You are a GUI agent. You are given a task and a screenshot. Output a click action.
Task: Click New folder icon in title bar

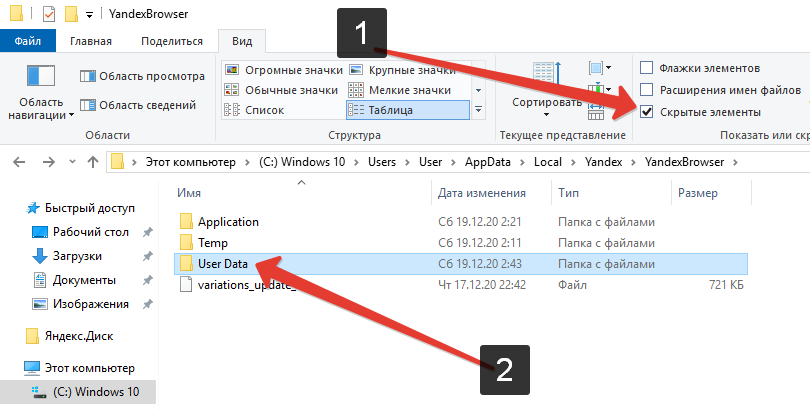[71, 14]
